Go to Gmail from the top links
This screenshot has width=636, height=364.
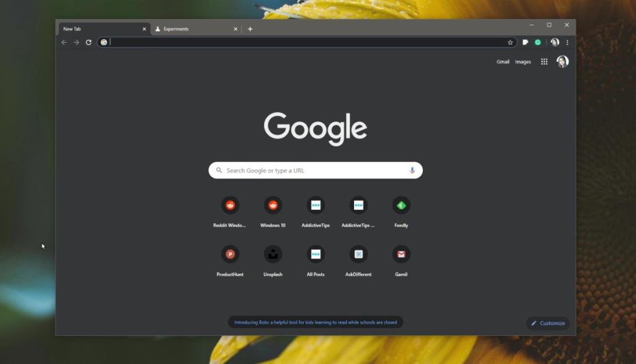click(502, 61)
